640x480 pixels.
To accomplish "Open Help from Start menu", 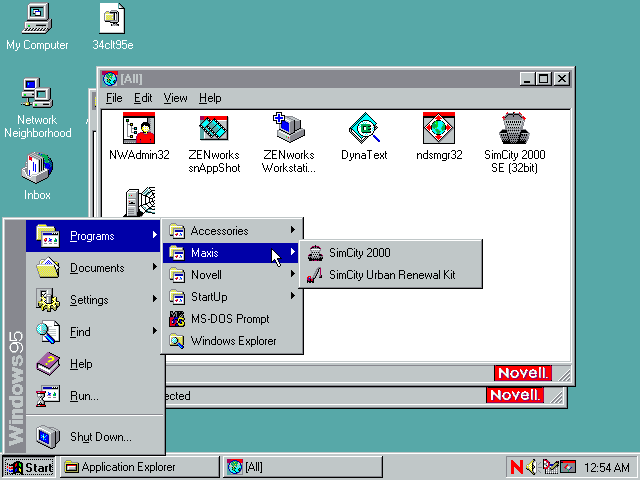I will coord(93,364).
